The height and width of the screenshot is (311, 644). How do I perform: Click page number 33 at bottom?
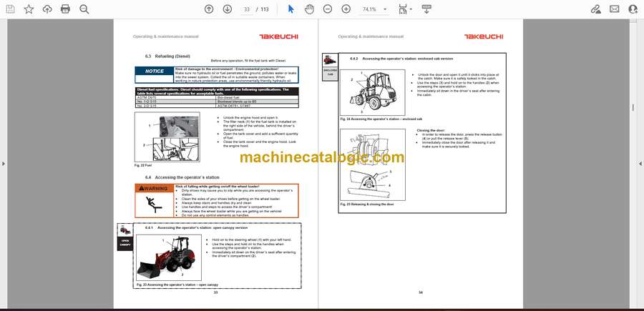coord(215,292)
